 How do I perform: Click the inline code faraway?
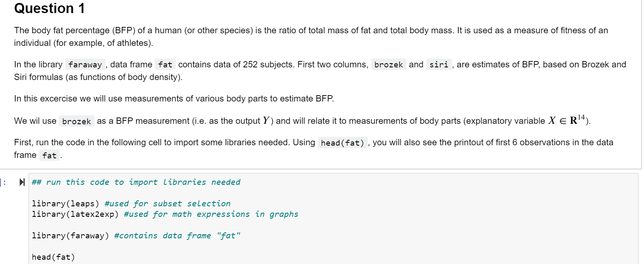pos(85,64)
